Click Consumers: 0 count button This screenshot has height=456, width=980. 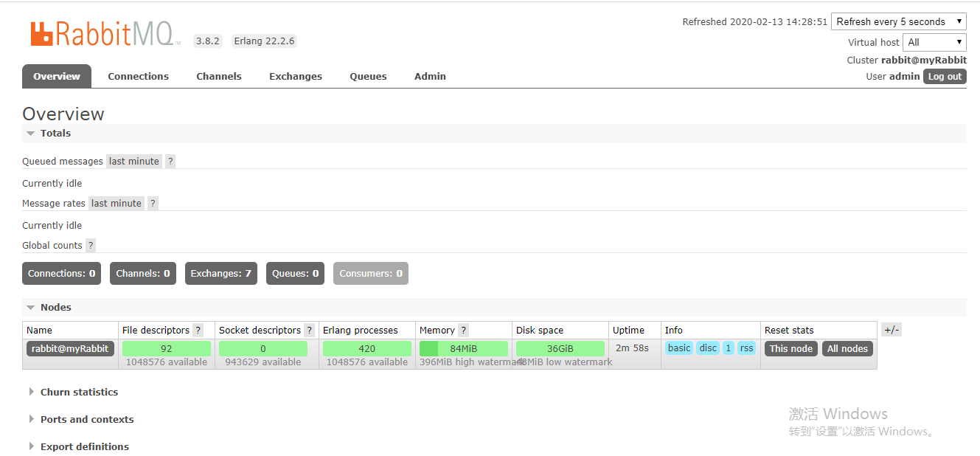click(371, 273)
